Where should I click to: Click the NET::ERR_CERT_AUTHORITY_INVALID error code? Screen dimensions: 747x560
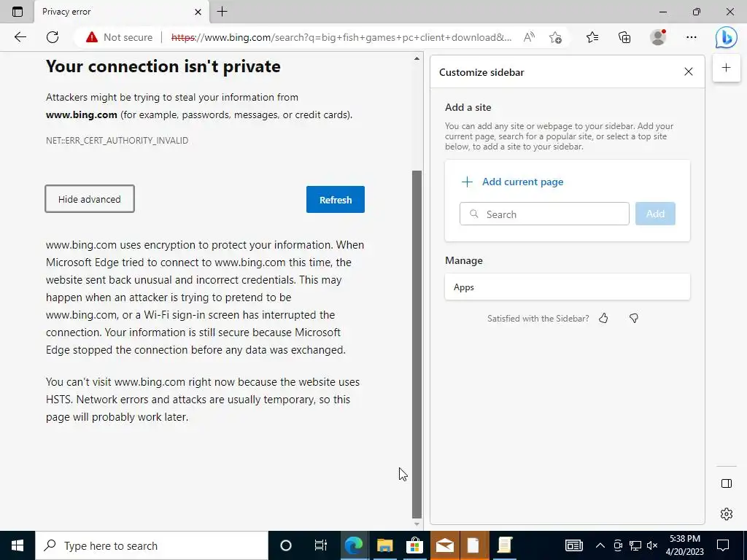coord(117,141)
